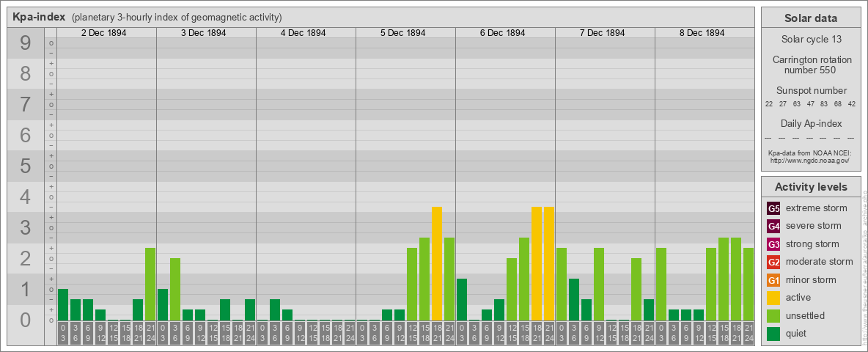Click the 'extreme storm' legend label
Image resolution: width=868 pixels, height=352 pixels.
[817, 208]
